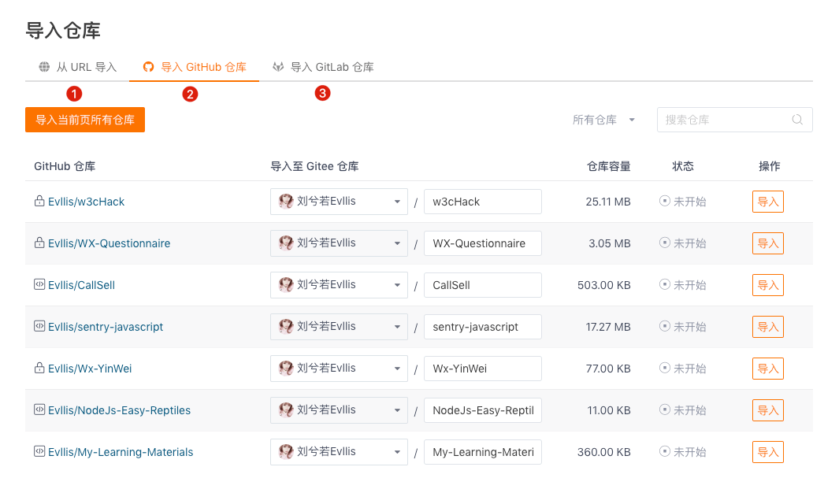The image size is (839, 504).
Task: Edit the WX-Questionnaire Gitee repo name field
Action: tap(483, 243)
